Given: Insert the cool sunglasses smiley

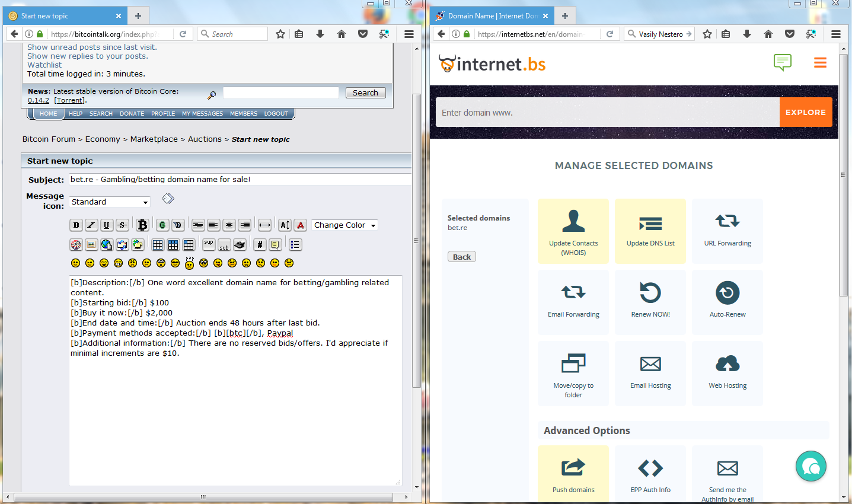Looking at the screenshot, I should pos(175,263).
